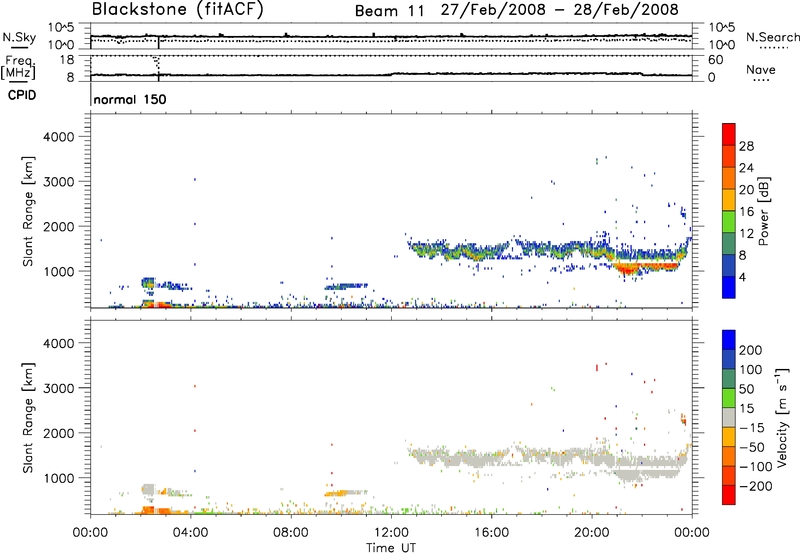Click the "Power [dB]" color bar label
This screenshot has height=554, width=800.
[764, 211]
